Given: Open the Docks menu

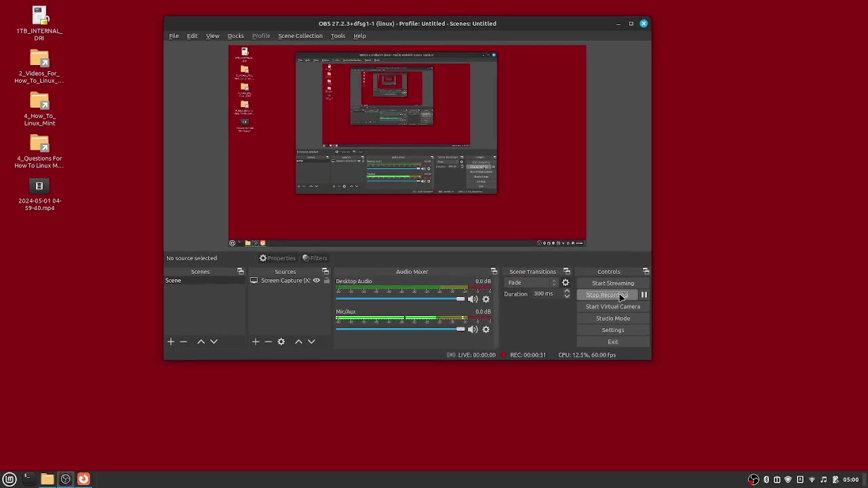Looking at the screenshot, I should pyautogui.click(x=235, y=36).
